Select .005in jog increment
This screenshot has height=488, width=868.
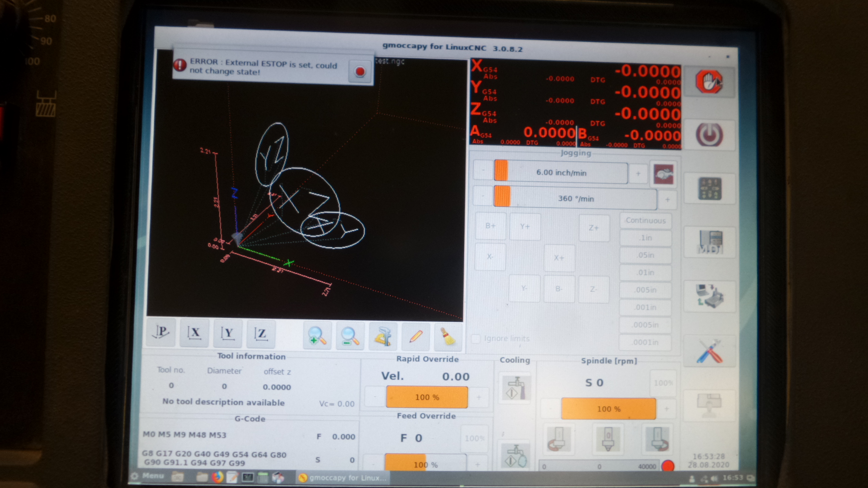(x=646, y=290)
